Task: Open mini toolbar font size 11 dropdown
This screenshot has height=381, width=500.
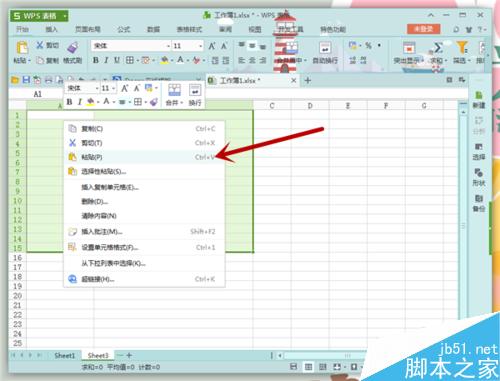Action: tap(114, 88)
